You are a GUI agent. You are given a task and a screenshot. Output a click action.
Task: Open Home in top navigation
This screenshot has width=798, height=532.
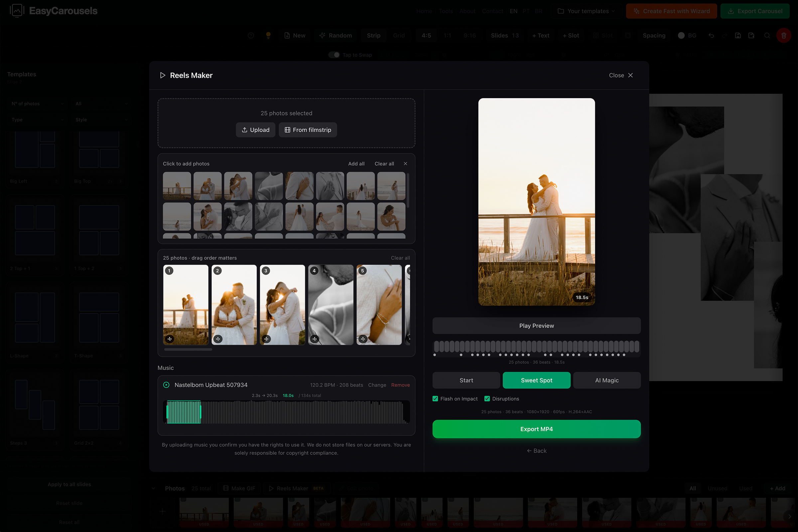coord(424,11)
